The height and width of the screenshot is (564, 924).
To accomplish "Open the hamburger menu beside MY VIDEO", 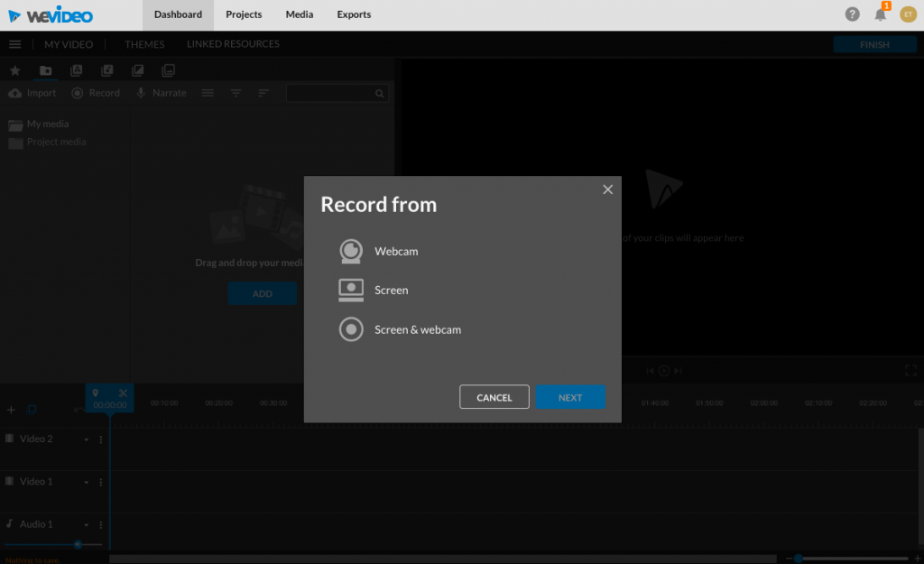I will tap(14, 44).
